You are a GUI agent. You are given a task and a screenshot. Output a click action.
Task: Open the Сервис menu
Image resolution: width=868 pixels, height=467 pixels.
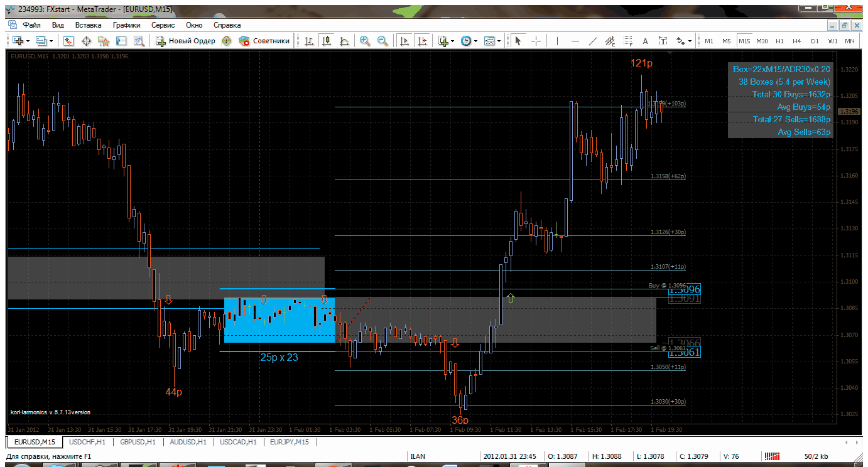point(163,25)
